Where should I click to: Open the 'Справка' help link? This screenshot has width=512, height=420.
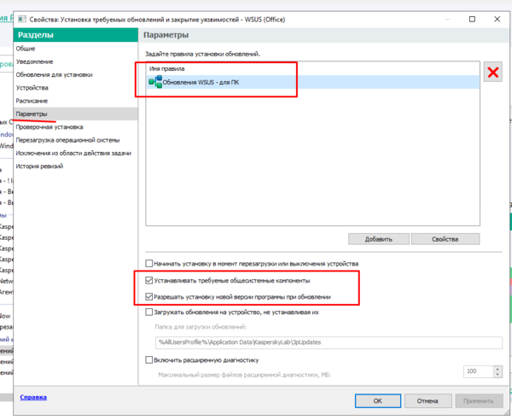pyautogui.click(x=33, y=397)
